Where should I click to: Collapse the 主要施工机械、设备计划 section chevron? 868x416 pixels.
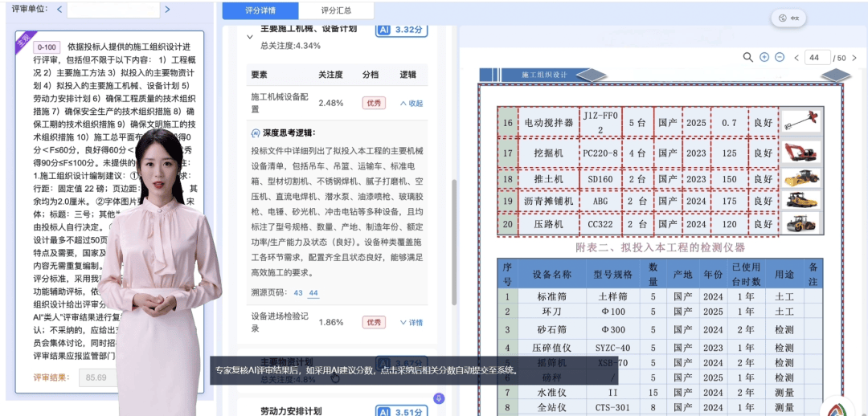pyautogui.click(x=250, y=36)
